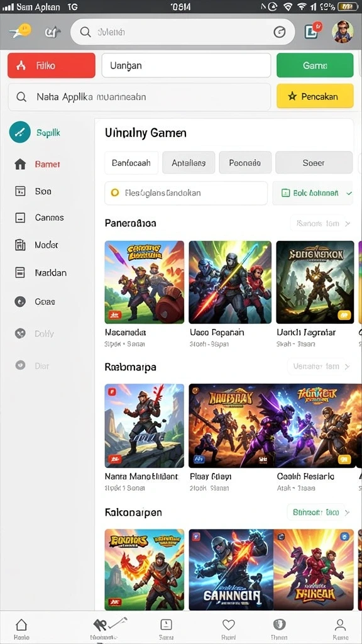Select the Bantocaah tab

[131, 163]
